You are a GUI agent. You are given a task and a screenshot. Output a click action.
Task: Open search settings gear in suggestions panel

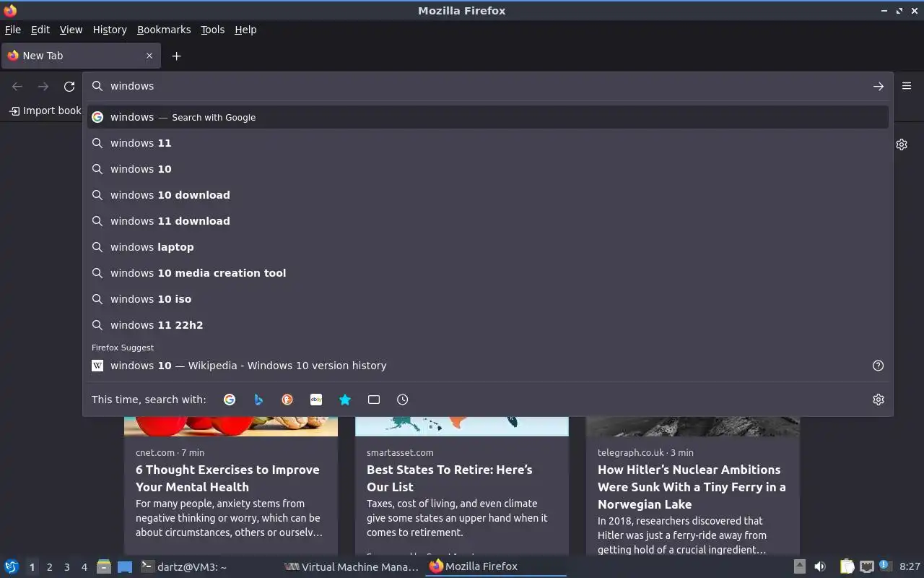click(879, 400)
